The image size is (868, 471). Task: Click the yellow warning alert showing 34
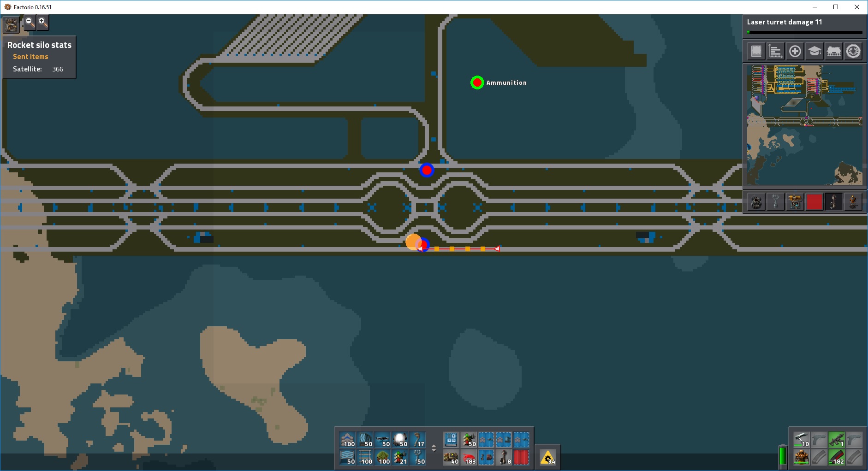coord(548,458)
